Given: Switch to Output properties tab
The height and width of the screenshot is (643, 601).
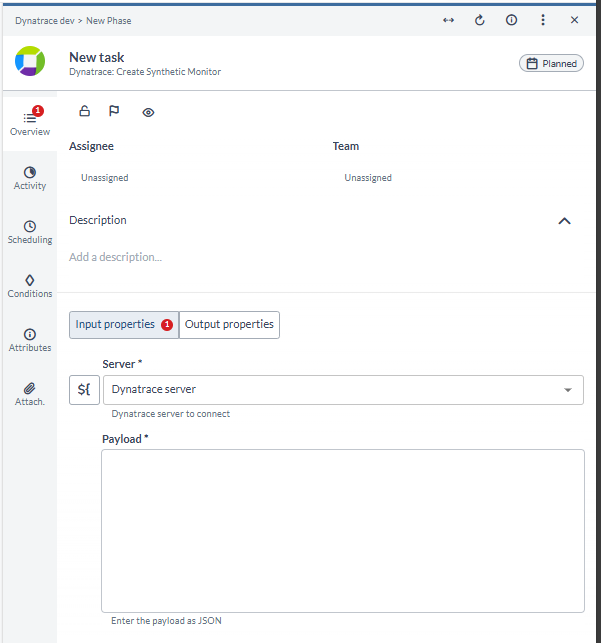Looking at the screenshot, I should [x=229, y=325].
